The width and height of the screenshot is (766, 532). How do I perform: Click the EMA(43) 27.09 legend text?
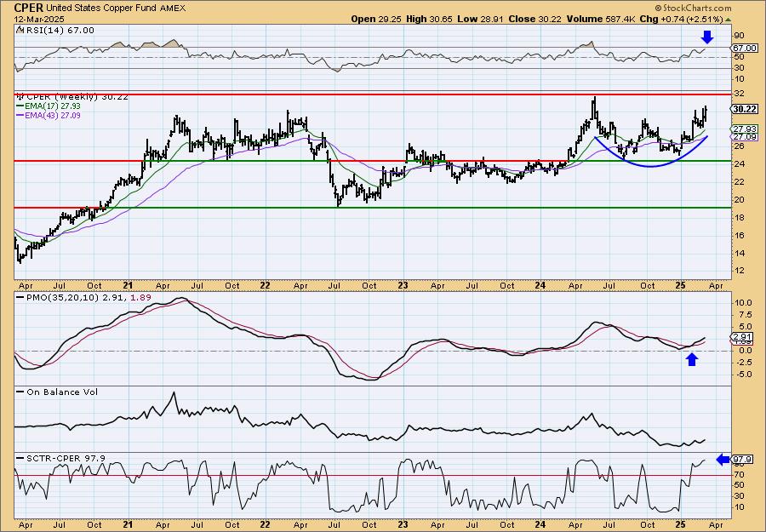pos(54,116)
